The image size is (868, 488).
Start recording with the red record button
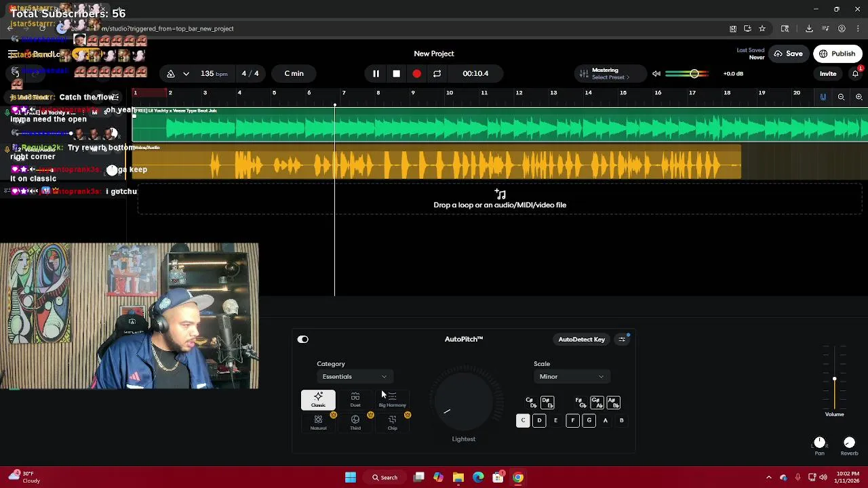pos(416,73)
